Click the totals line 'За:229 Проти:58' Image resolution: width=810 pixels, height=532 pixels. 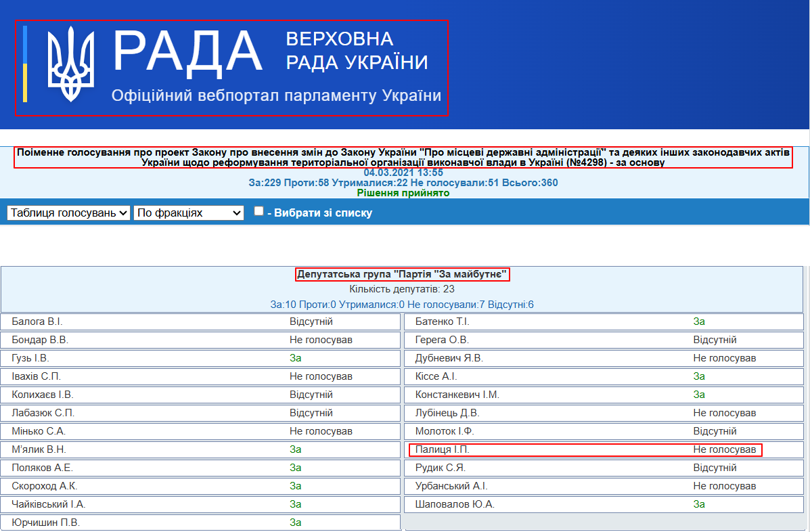[403, 182]
